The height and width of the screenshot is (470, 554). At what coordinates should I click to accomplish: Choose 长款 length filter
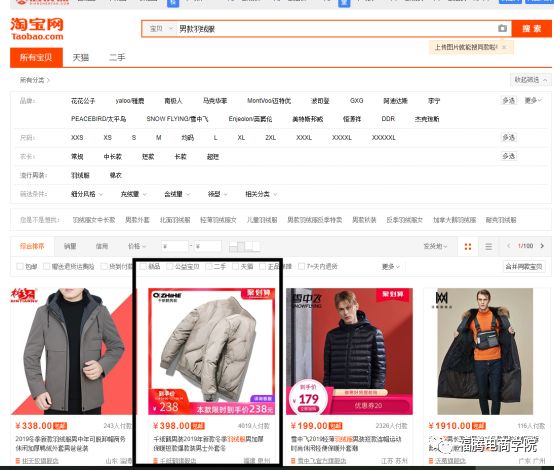point(180,157)
